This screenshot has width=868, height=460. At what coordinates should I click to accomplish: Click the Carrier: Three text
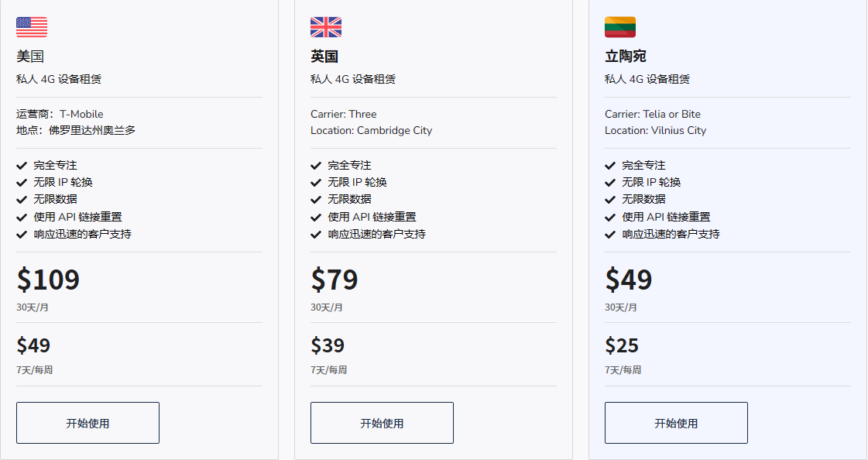[344, 114]
